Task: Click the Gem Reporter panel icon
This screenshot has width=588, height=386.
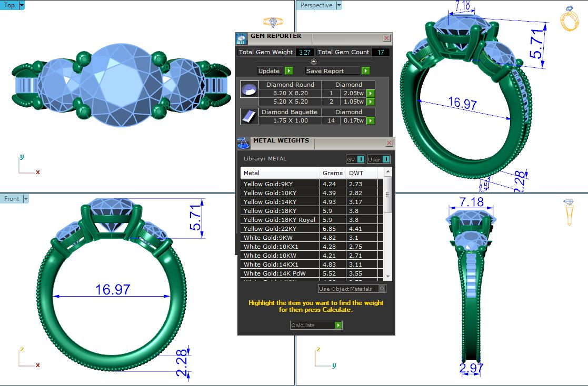Action: pos(241,38)
